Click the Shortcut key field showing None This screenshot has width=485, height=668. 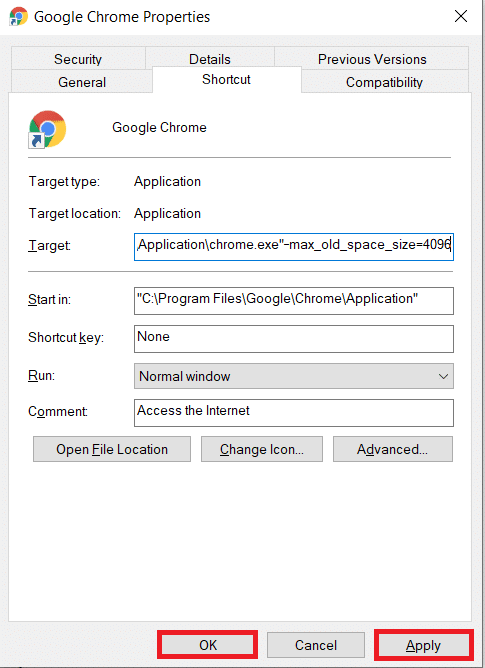tap(294, 339)
